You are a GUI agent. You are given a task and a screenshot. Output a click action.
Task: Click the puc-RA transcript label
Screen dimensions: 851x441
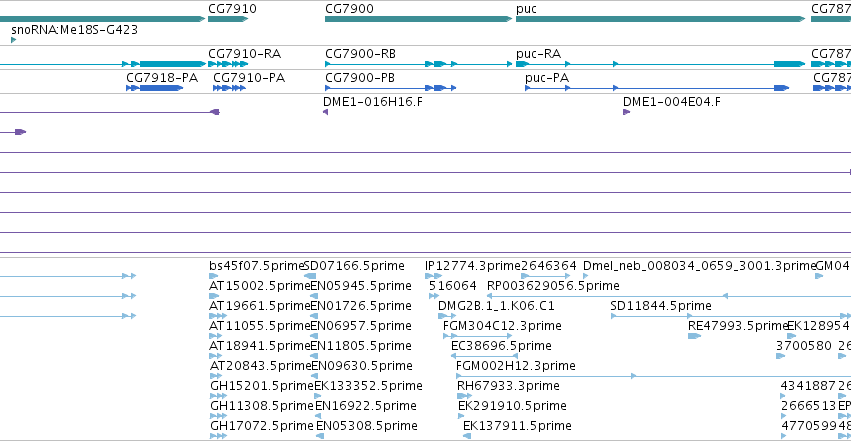(x=538, y=54)
